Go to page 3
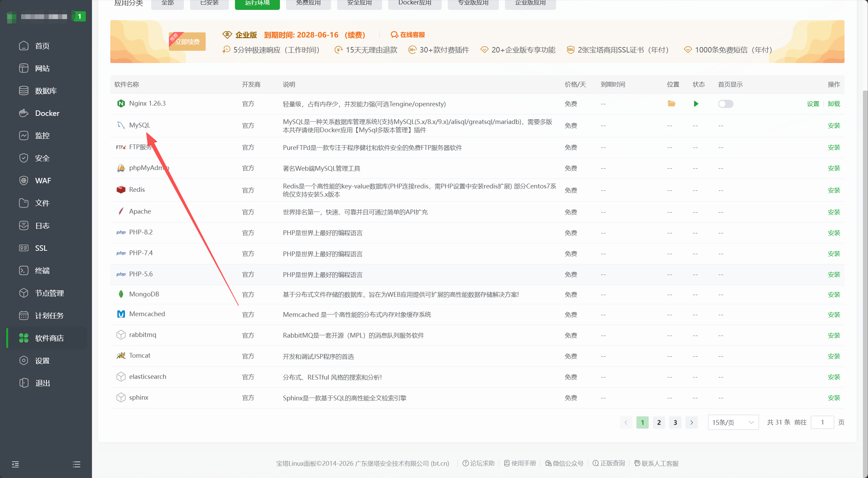The width and height of the screenshot is (868, 478). click(675, 422)
